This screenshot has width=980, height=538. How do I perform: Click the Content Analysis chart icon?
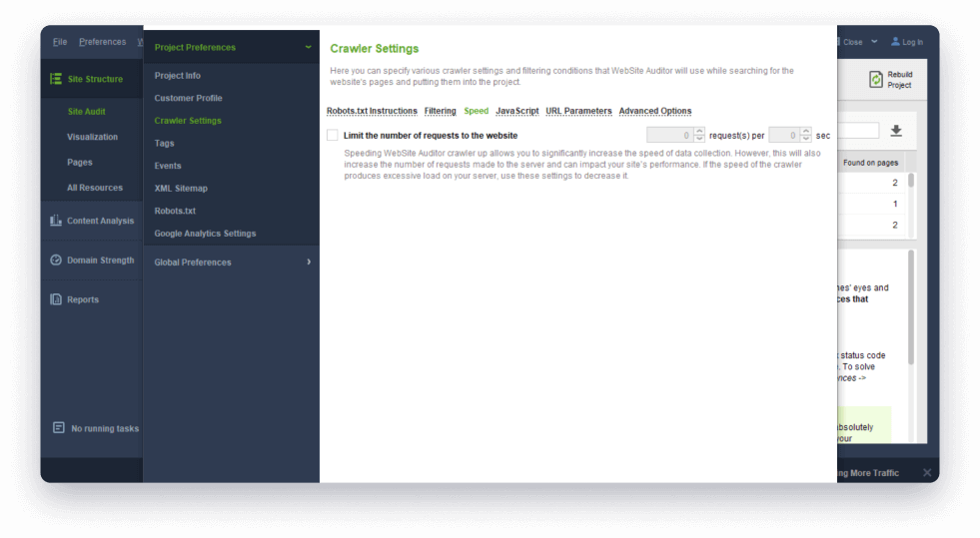coord(56,221)
